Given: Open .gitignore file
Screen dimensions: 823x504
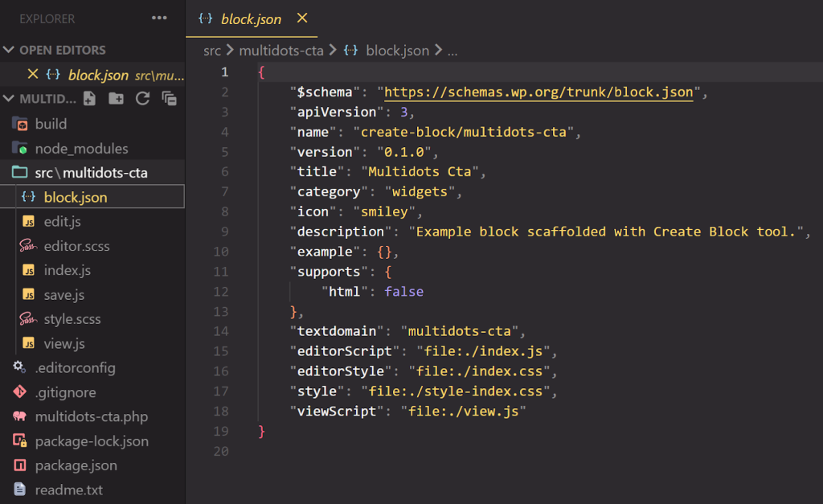Looking at the screenshot, I should pos(66,393).
